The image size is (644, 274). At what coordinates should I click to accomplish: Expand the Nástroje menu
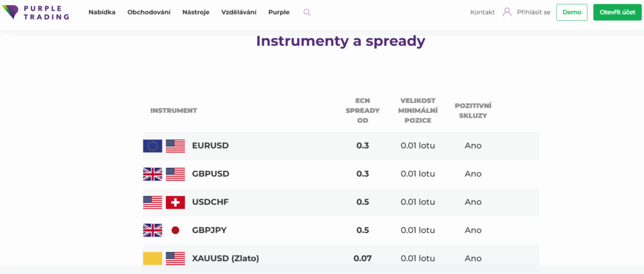(196, 12)
